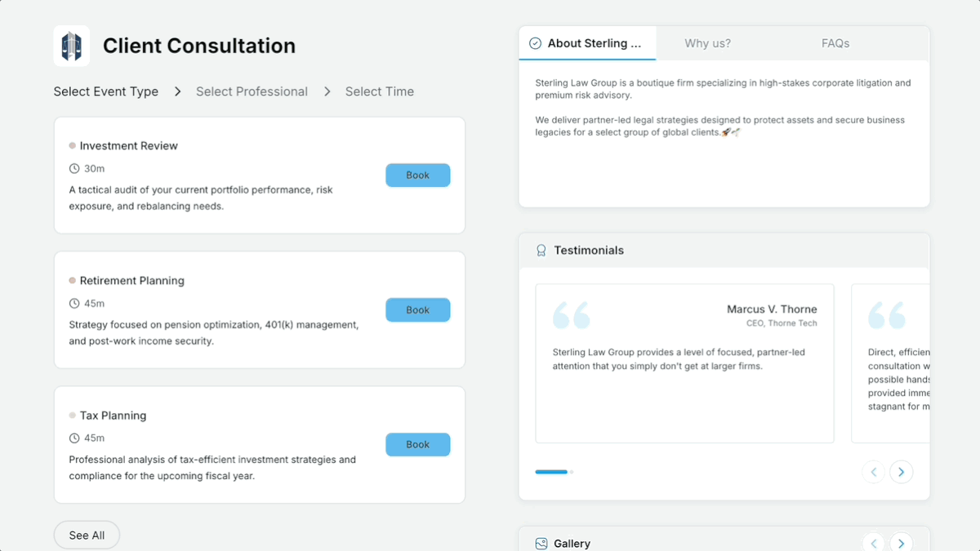Click the testimonials carousel progress bar

tap(550, 472)
